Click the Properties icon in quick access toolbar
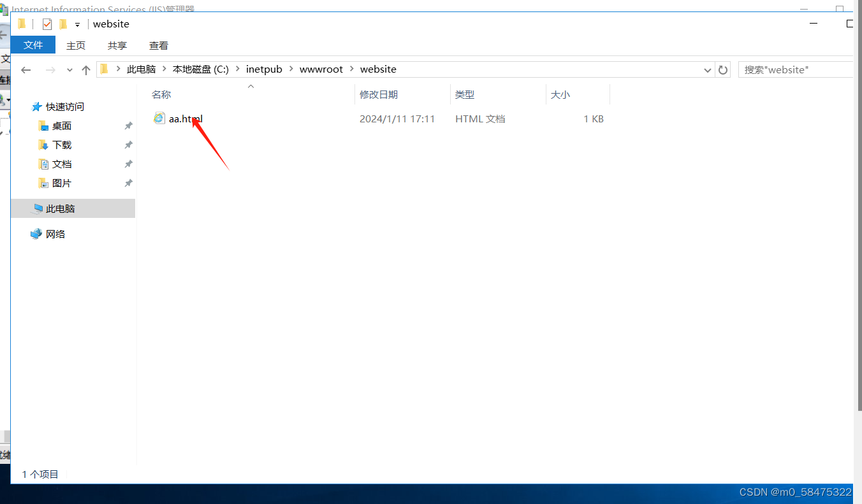Image resolution: width=862 pixels, height=504 pixels. pos(47,24)
